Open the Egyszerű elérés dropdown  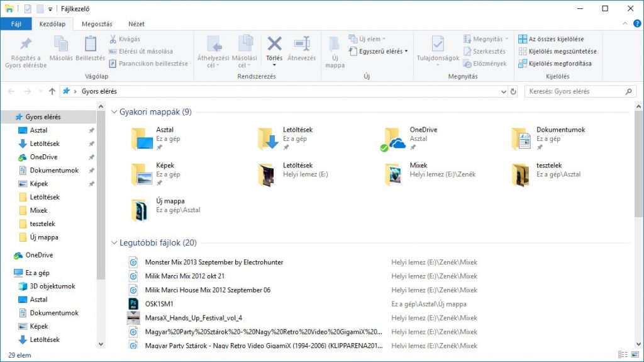379,52
